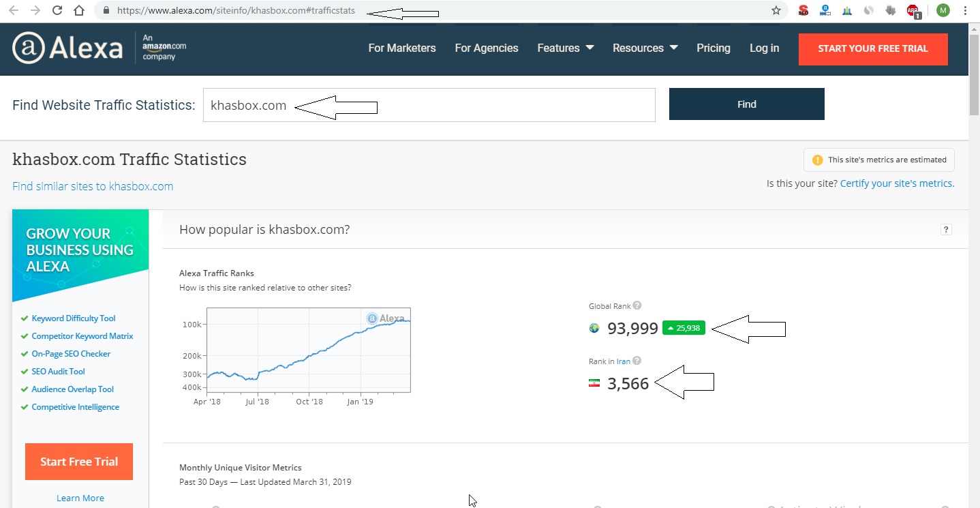This screenshot has width=980, height=508.
Task: Click the website search input field
Action: 429,105
